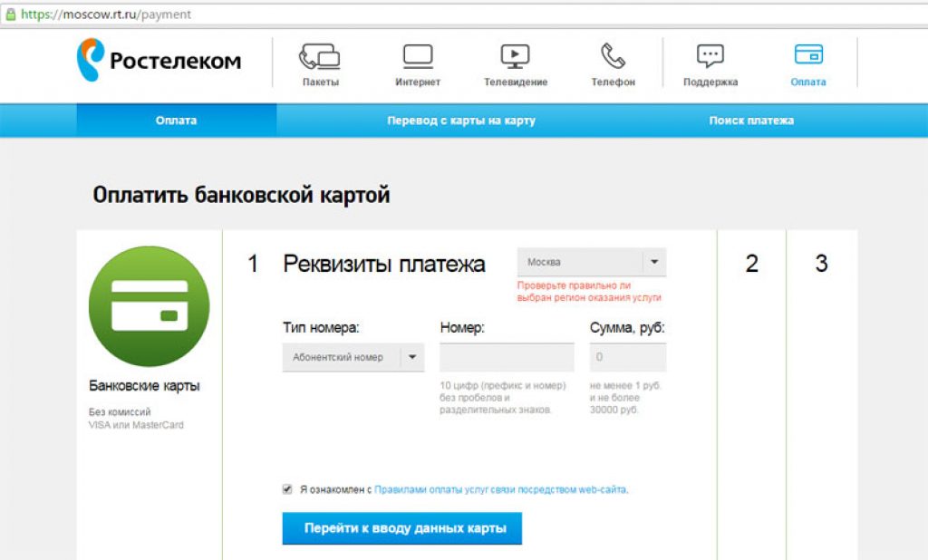Open the Пакеты section icon

click(x=320, y=57)
